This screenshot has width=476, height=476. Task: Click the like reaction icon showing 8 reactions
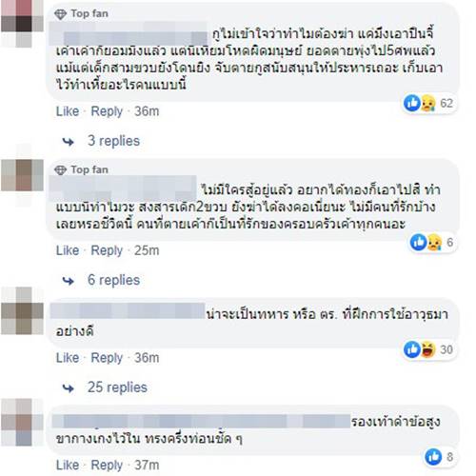[433, 457]
